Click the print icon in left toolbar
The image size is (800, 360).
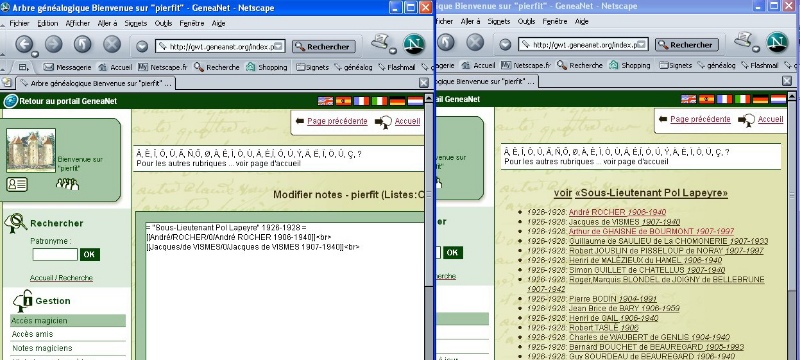coord(380,41)
